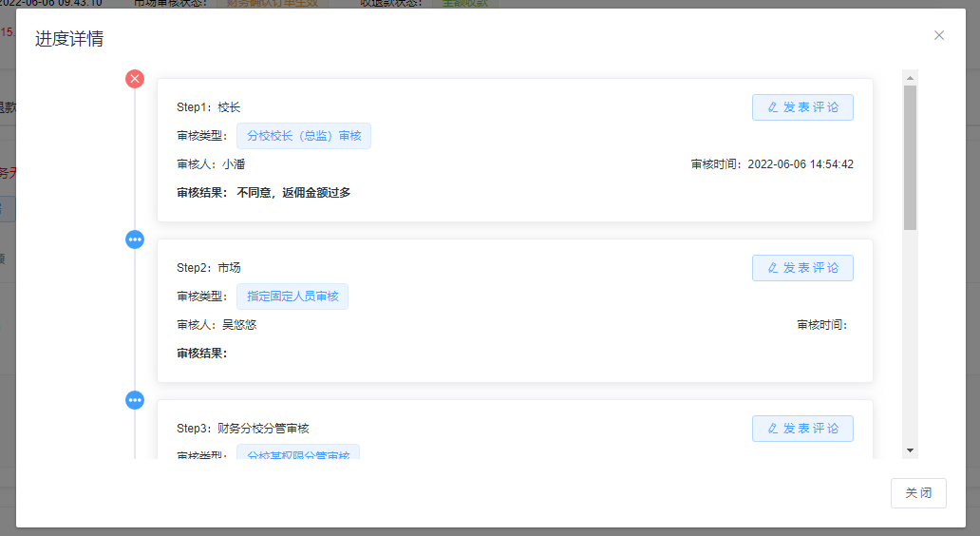The height and width of the screenshot is (536, 980).
Task: Click the red rejected icon beside Step1
Action: click(135, 79)
